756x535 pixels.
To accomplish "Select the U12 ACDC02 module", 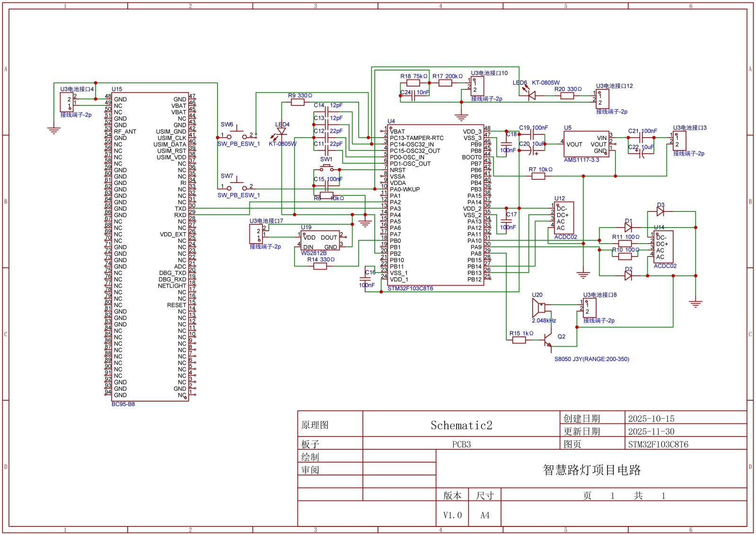I will click(x=564, y=218).
